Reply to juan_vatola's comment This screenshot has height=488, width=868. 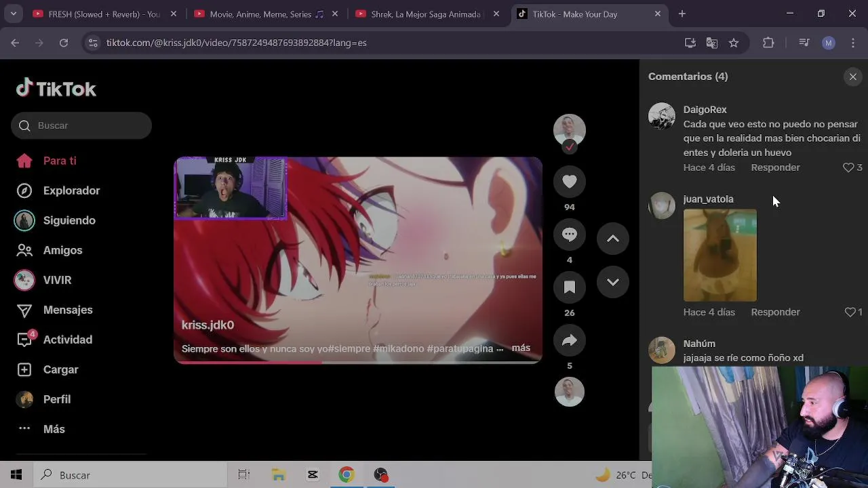point(775,312)
